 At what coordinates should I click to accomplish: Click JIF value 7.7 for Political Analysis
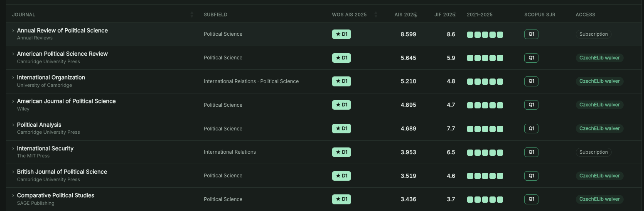coord(451,128)
